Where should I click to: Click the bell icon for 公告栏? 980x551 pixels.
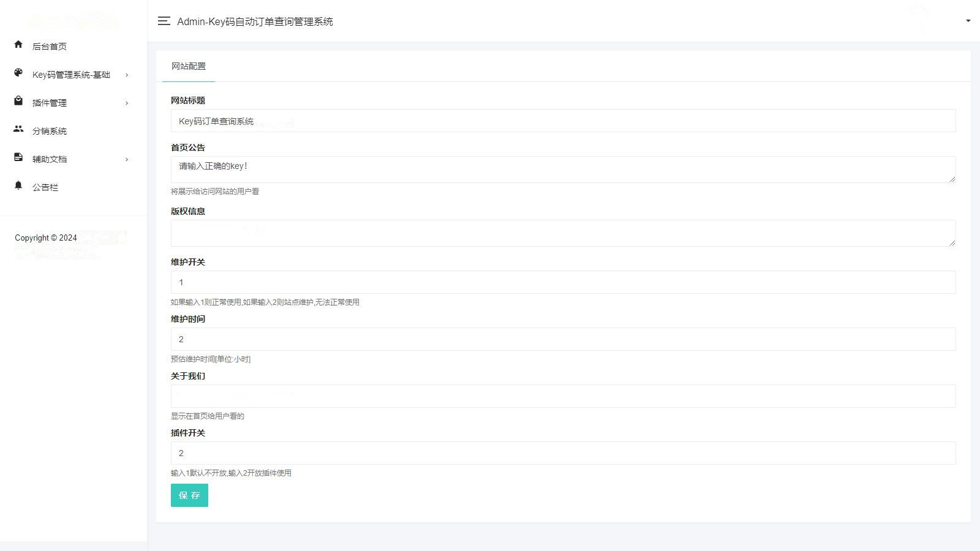tap(18, 186)
